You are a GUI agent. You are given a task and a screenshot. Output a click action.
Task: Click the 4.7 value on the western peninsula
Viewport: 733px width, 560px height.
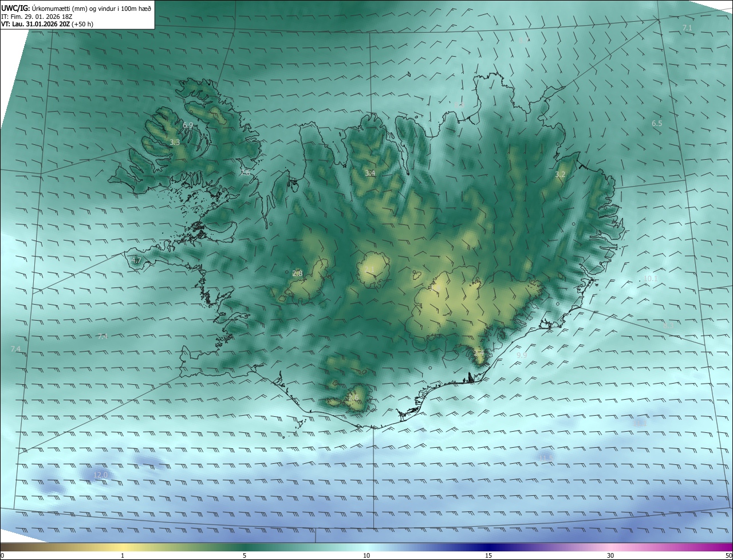tap(136, 261)
